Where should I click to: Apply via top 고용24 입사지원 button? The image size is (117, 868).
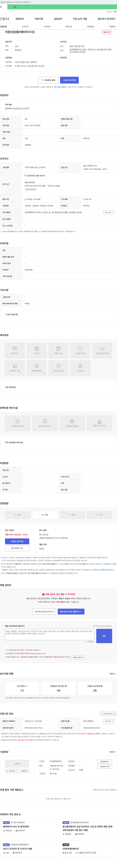tap(69, 80)
